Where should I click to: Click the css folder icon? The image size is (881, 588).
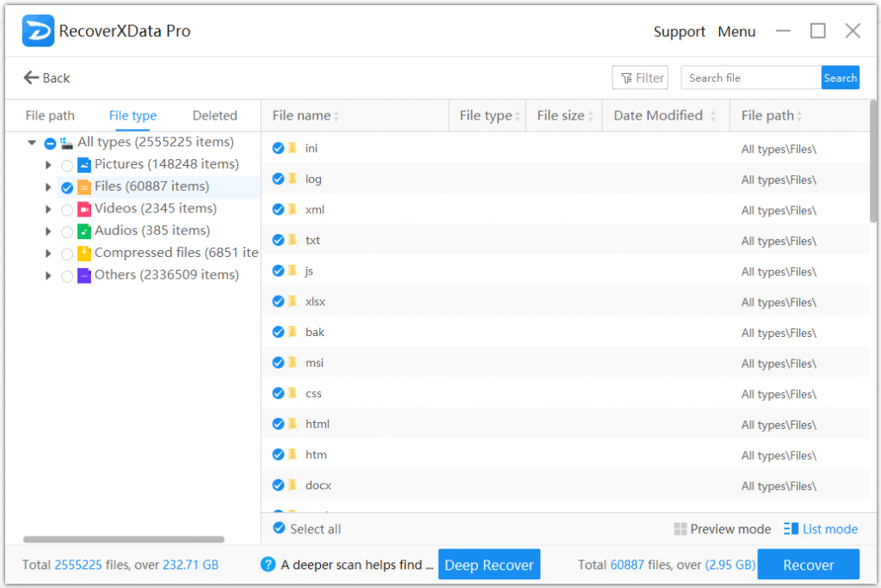[x=293, y=393]
